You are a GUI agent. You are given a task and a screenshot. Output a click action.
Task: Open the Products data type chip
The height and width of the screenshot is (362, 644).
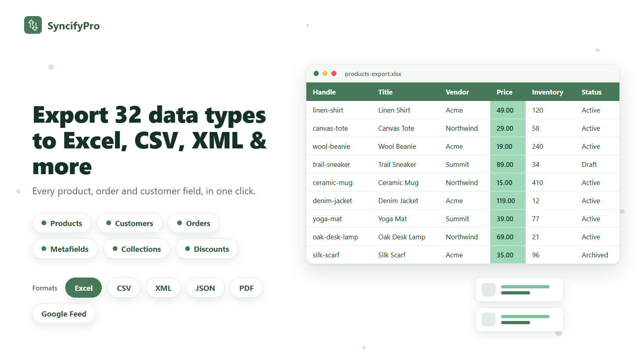[62, 223]
